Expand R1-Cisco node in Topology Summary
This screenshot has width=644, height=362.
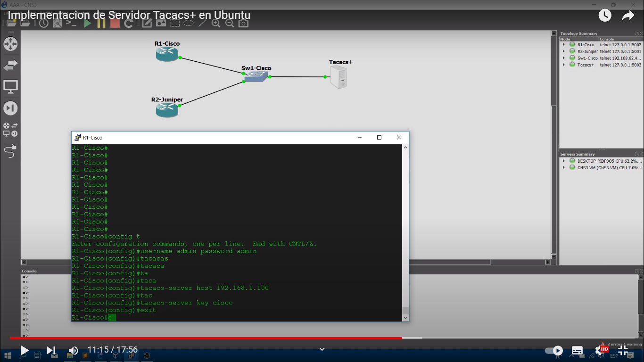click(x=564, y=45)
